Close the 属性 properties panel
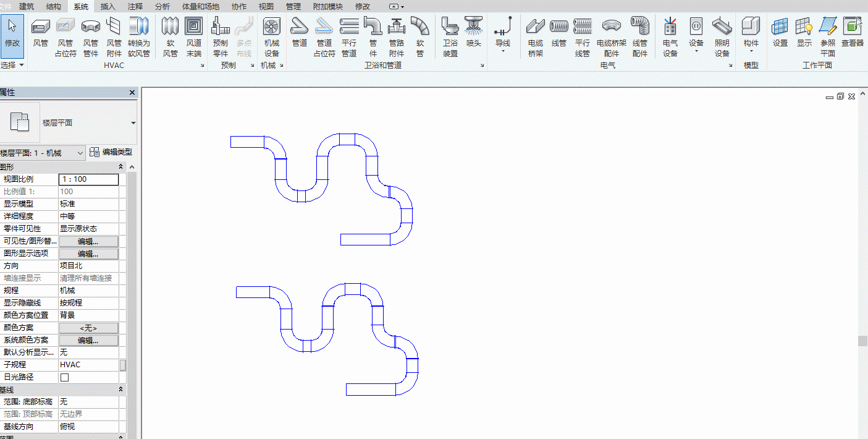Viewport: 868px width, 439px height. [132, 92]
